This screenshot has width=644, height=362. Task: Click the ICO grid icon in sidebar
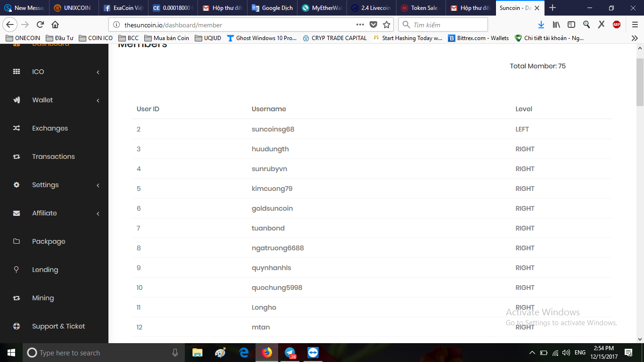click(x=17, y=72)
